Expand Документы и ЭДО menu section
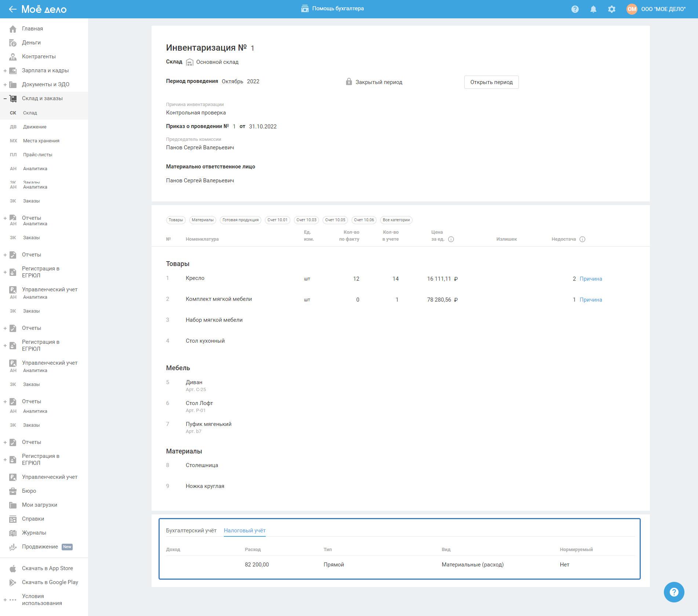Viewport: 698px width, 616px height. (5, 84)
